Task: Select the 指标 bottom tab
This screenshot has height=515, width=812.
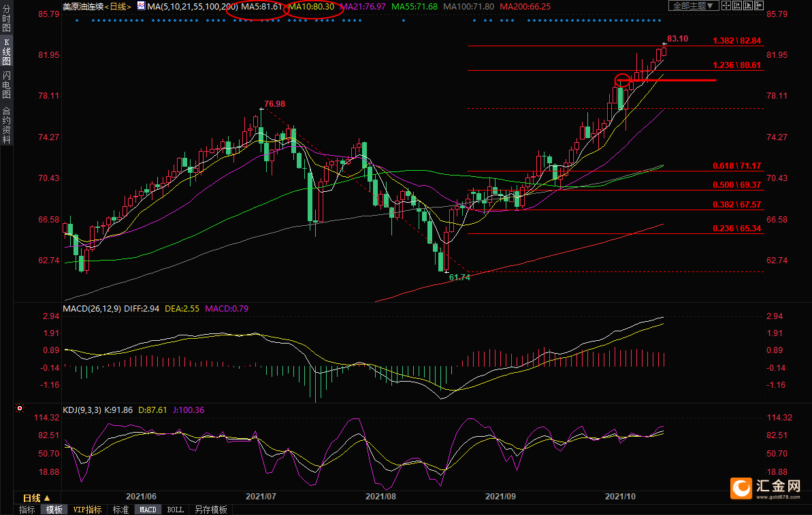Action: [27, 510]
